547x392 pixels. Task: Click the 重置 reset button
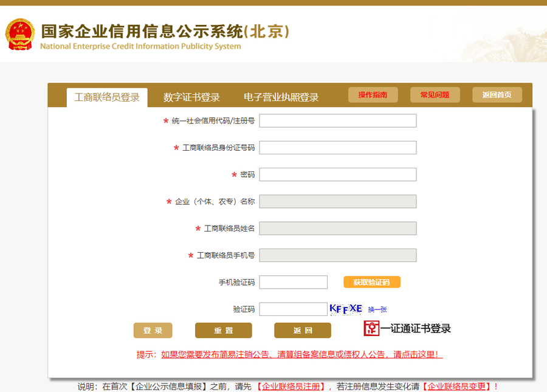pos(223,330)
